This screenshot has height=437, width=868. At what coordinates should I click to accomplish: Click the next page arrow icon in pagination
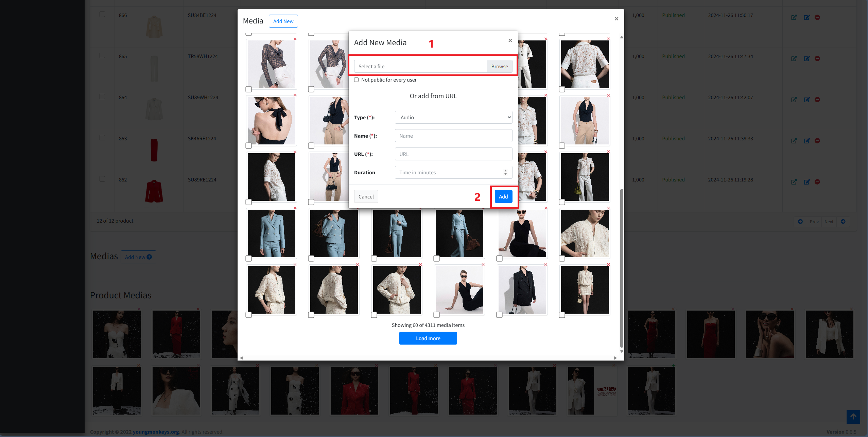click(x=843, y=222)
